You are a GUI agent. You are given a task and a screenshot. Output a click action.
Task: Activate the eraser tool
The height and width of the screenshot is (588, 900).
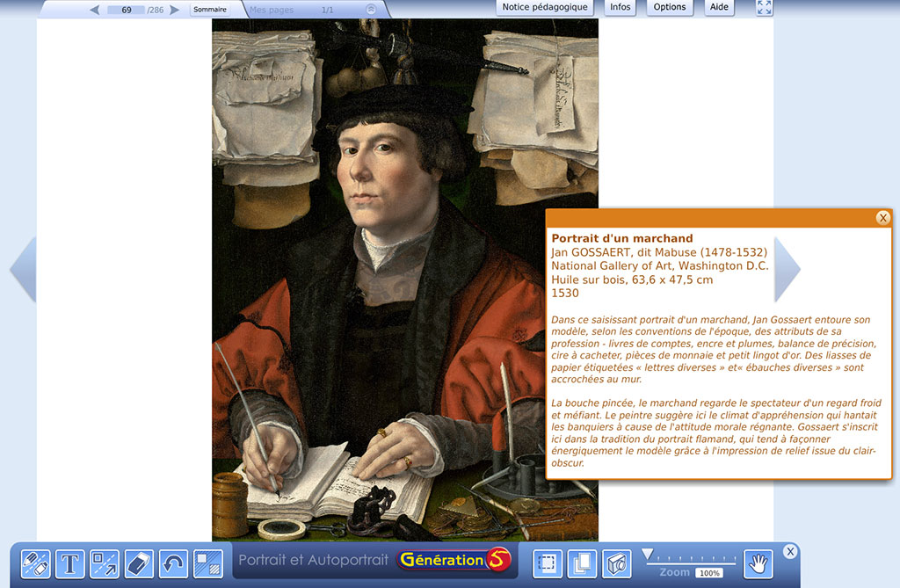click(139, 564)
